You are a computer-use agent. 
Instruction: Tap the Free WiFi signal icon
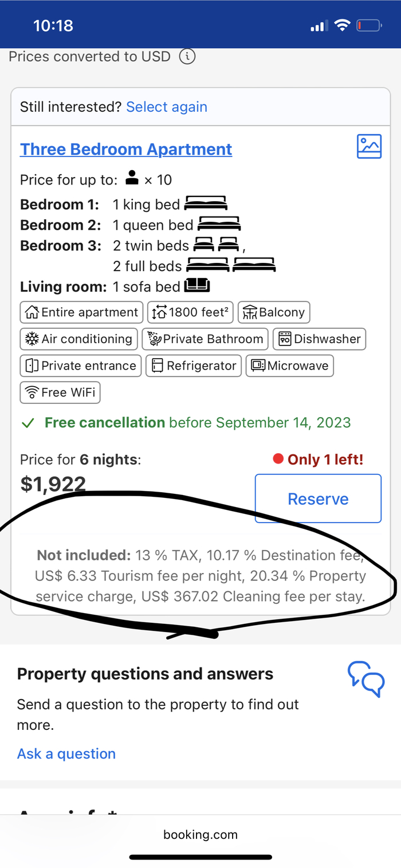click(32, 392)
